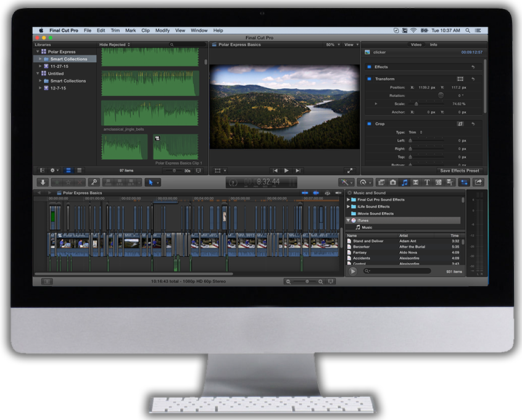Choose the Select arrow tool
Screen dimensions: 522x420
151,182
